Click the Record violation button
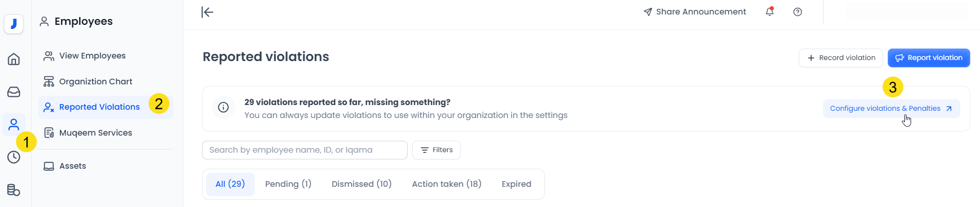 click(841, 58)
